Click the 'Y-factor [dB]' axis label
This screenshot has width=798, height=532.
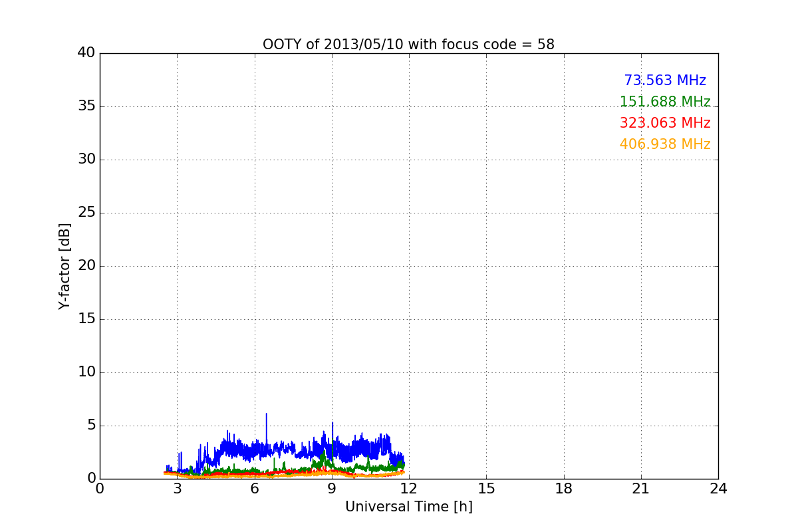pyautogui.click(x=65, y=266)
